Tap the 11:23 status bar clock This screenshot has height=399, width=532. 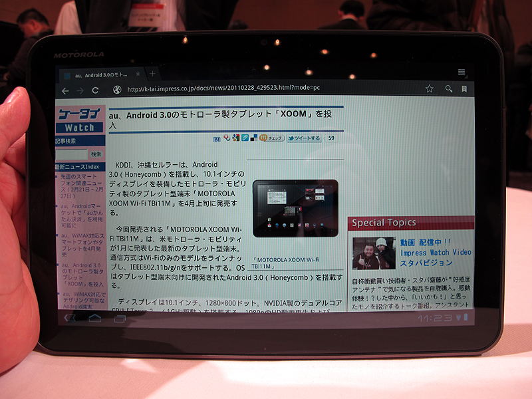coord(435,318)
